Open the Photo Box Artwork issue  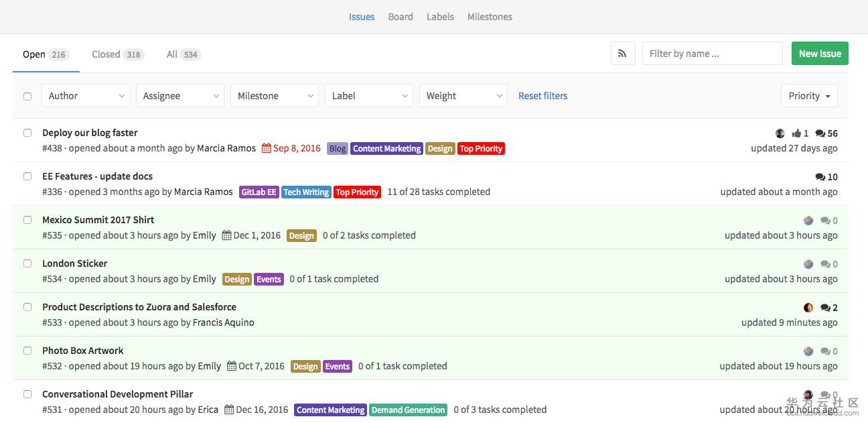click(x=82, y=351)
